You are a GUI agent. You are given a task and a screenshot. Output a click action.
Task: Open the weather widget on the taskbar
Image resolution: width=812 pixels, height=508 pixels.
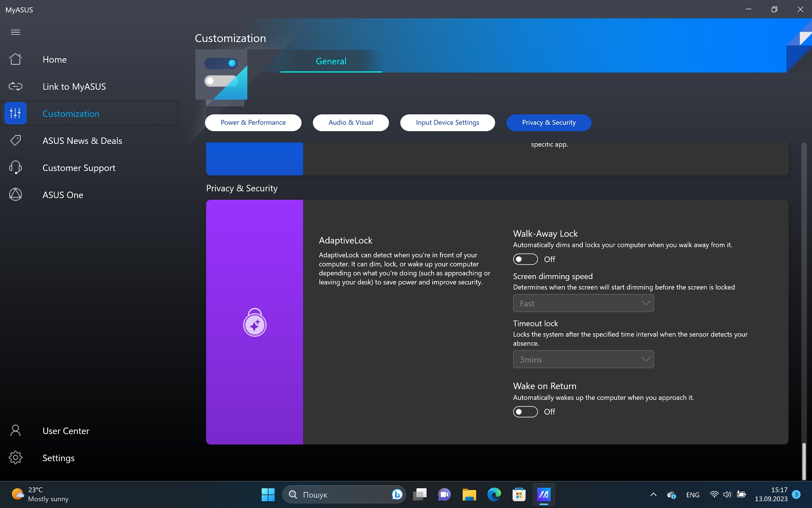pyautogui.click(x=40, y=494)
